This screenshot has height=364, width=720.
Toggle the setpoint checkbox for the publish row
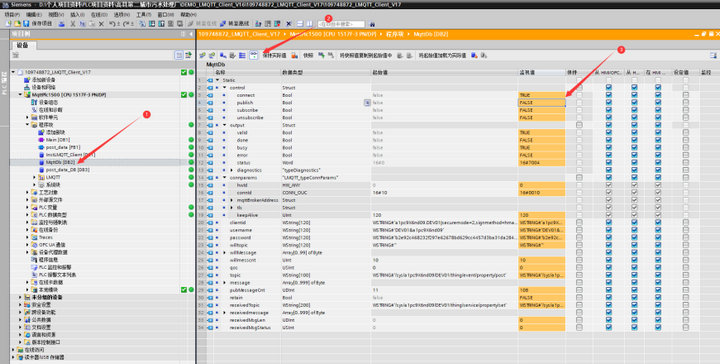[x=686, y=103]
